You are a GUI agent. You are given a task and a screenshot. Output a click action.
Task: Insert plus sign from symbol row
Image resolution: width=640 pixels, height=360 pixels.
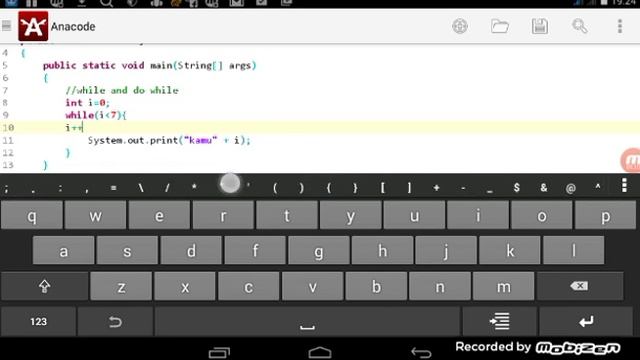[436, 188]
